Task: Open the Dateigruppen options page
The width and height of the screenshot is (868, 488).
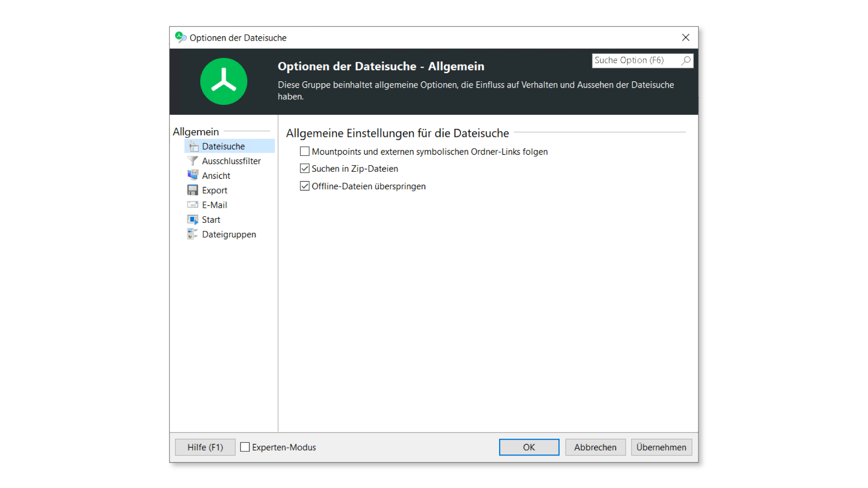Action: click(229, 234)
